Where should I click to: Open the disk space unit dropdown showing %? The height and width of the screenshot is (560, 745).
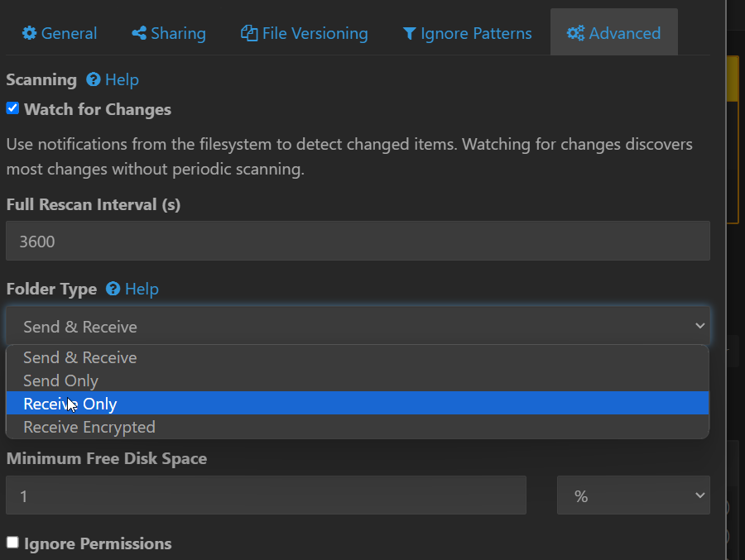click(x=633, y=495)
